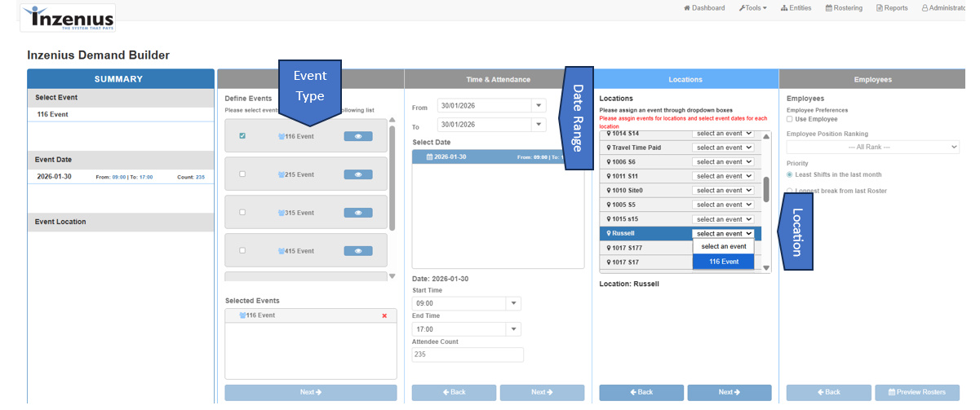Open the Tools menu
This screenshot has height=410, width=980.
pos(752,8)
